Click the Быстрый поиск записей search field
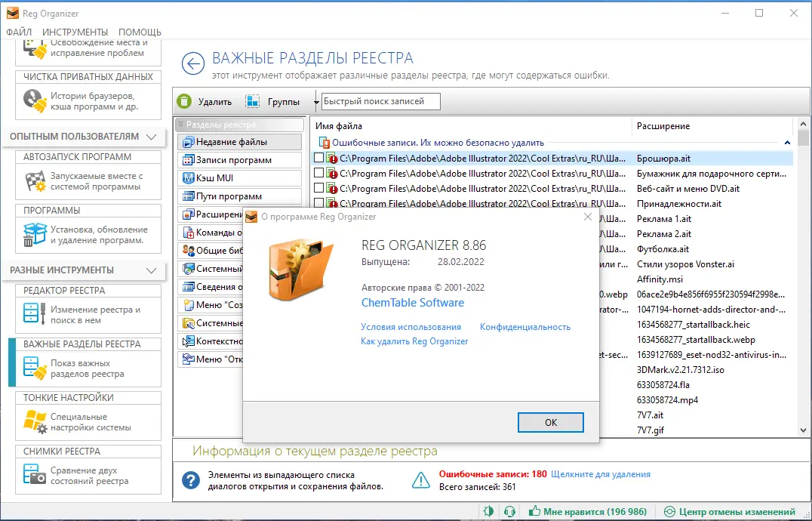 click(x=380, y=100)
